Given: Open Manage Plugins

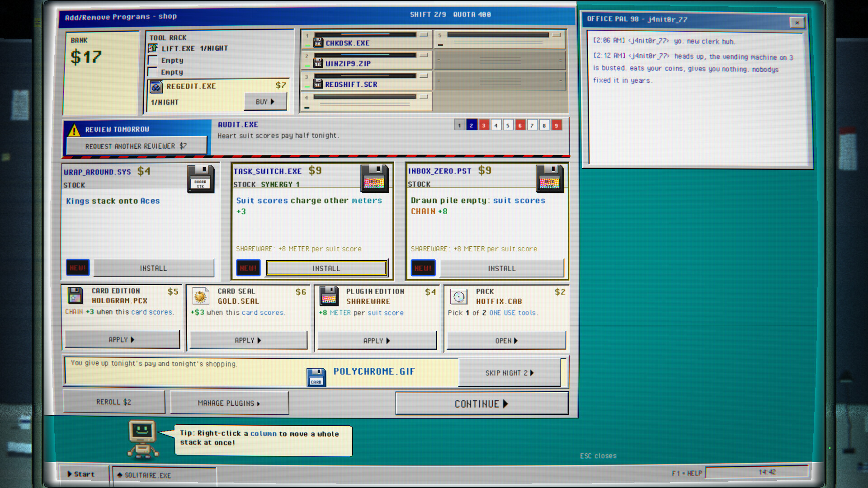Looking at the screenshot, I should click(229, 403).
